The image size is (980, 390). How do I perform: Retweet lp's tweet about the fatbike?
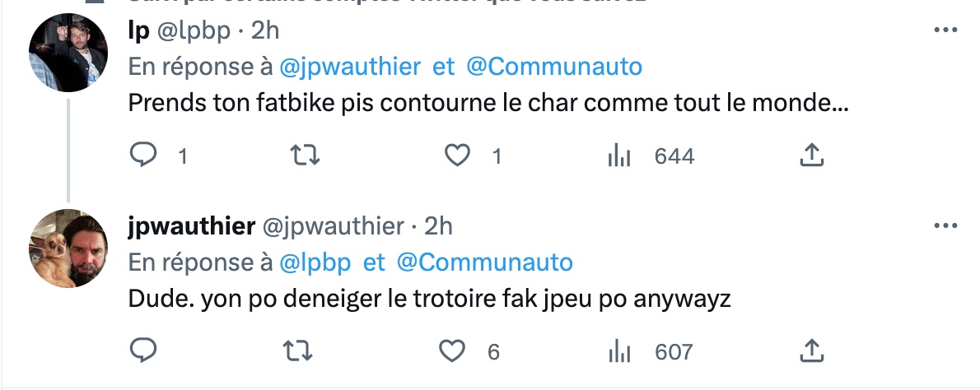tap(306, 155)
